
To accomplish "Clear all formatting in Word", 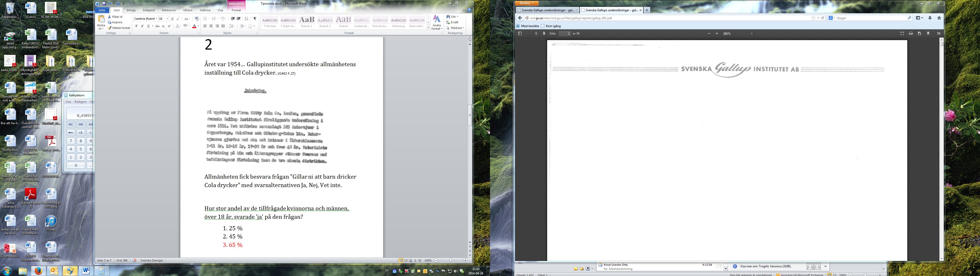I will point(197,19).
